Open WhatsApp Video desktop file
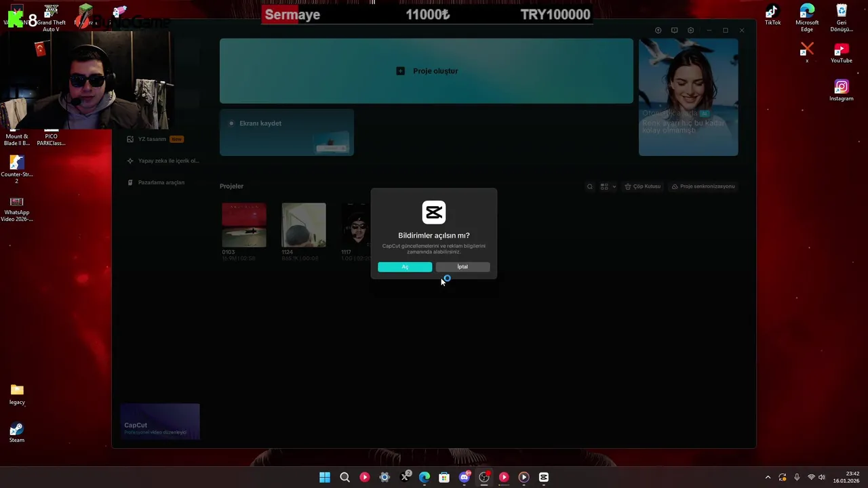This screenshot has width=868, height=488. point(17,208)
